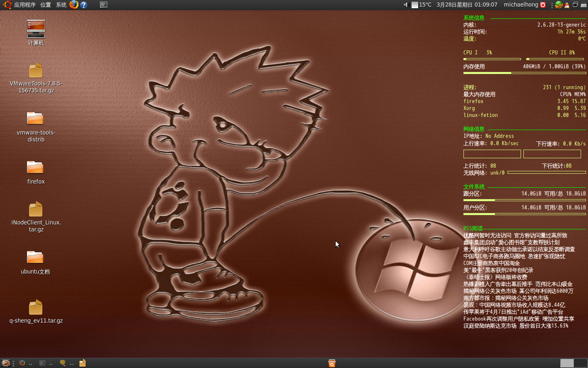Screen dimensions: 588x368
Task: Open the green ball tray icon
Action: [x=559, y=5]
